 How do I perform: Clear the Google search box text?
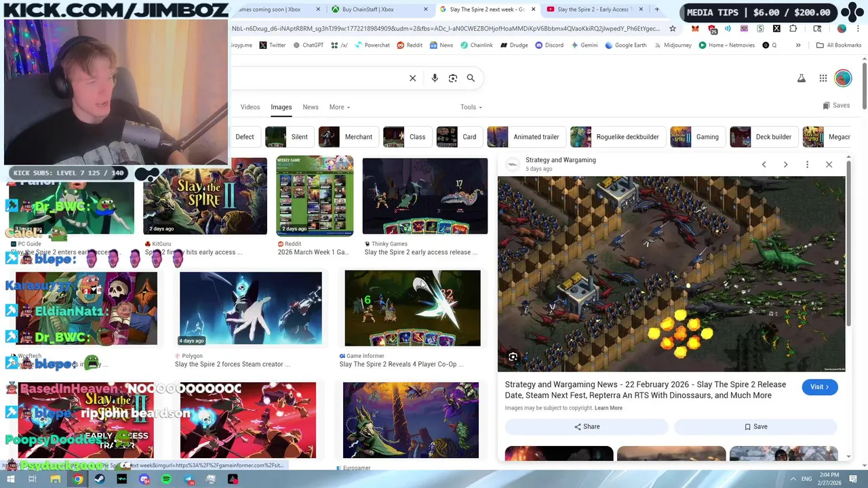(x=412, y=78)
